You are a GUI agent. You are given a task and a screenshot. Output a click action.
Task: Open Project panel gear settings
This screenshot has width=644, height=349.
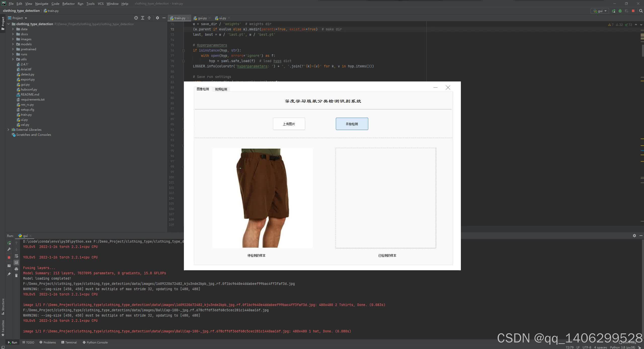[157, 18]
